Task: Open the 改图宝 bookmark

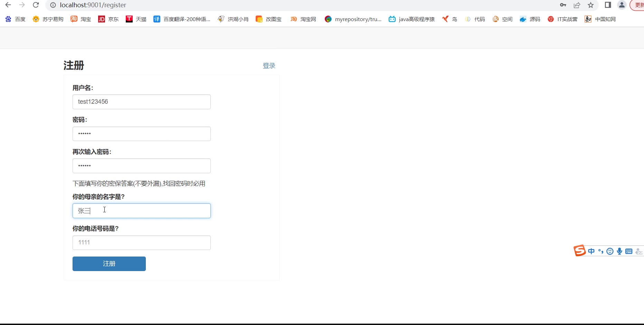Action: [x=269, y=19]
